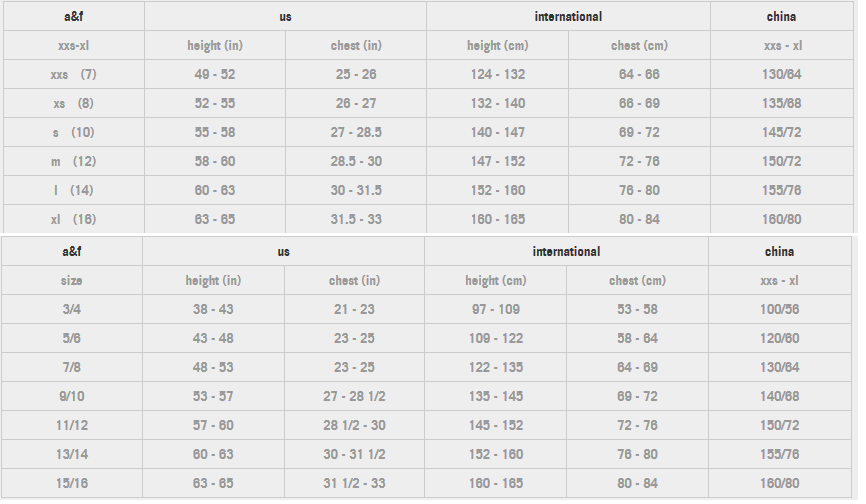The height and width of the screenshot is (504, 866).
Task: Select the xs (8) size cell
Action: tap(73, 104)
